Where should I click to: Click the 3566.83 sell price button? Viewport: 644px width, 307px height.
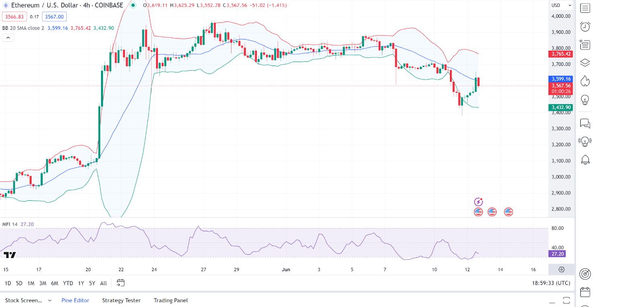(x=14, y=17)
